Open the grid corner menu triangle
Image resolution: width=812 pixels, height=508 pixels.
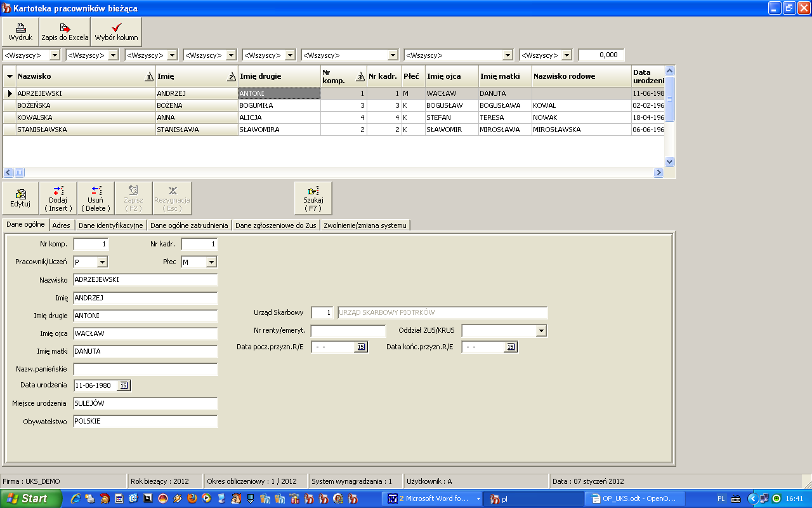coord(10,76)
